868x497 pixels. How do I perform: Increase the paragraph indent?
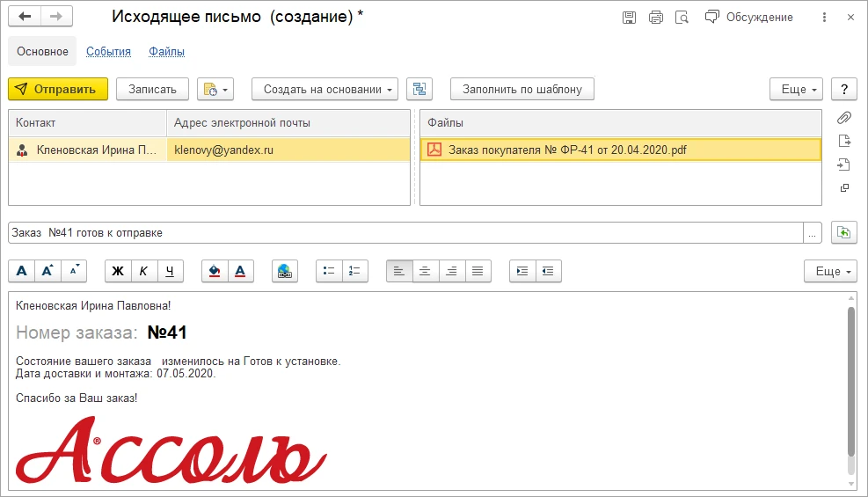(522, 271)
